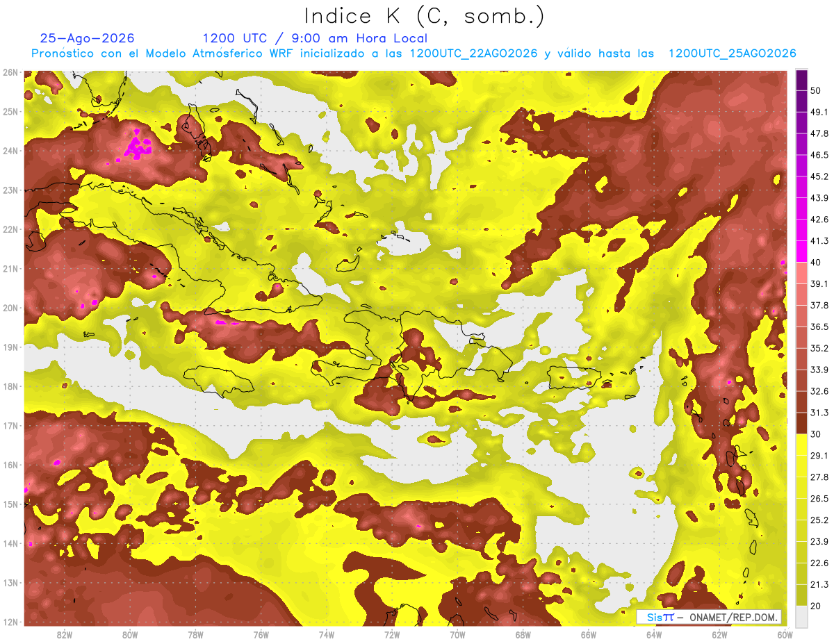Click the latitude axis label "12N"
This screenshot has height=644, width=834.
pyautogui.click(x=10, y=622)
